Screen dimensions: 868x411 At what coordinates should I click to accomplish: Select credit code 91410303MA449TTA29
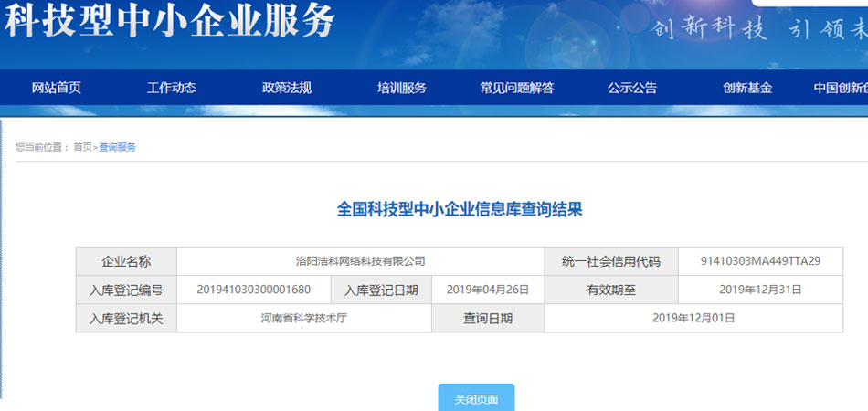(x=760, y=261)
